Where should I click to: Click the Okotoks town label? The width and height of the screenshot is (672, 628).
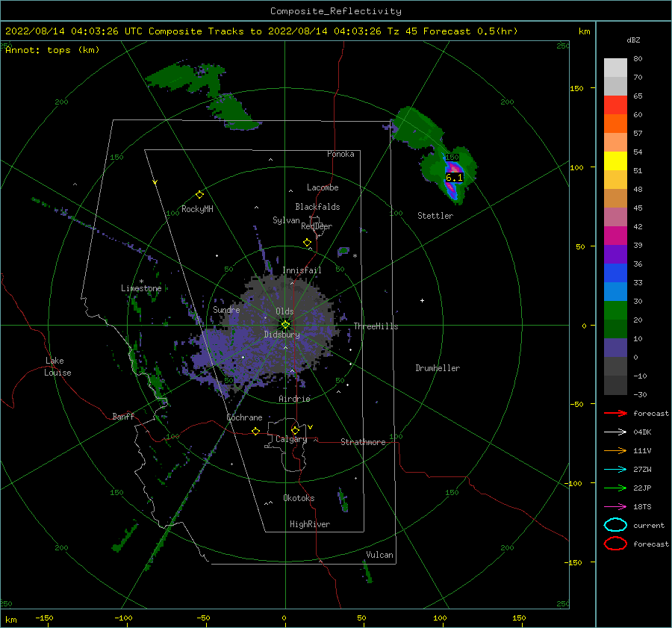(299, 498)
